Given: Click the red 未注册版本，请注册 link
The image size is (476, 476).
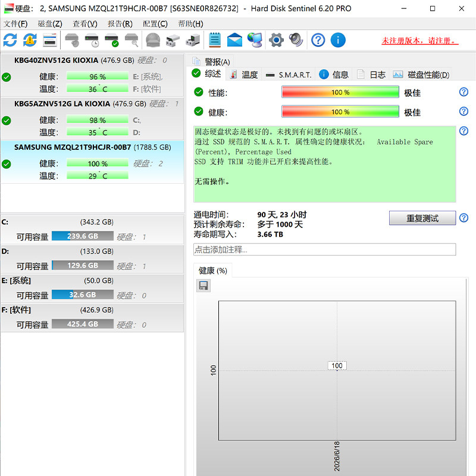Looking at the screenshot, I should 420,40.
